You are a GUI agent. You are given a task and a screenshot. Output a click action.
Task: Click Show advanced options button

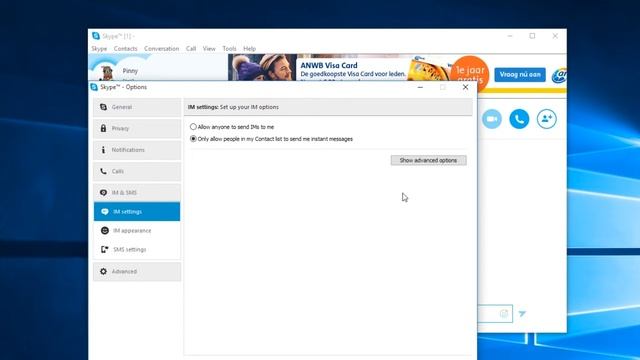tap(429, 160)
